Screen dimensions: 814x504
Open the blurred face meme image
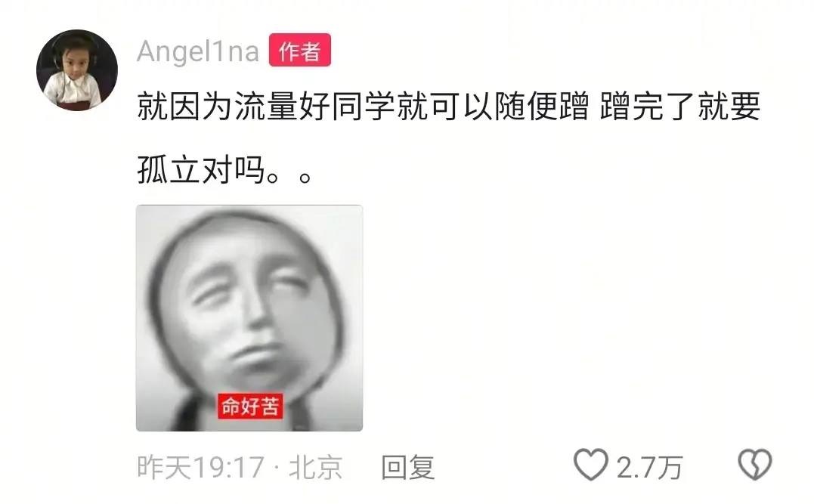(x=249, y=318)
